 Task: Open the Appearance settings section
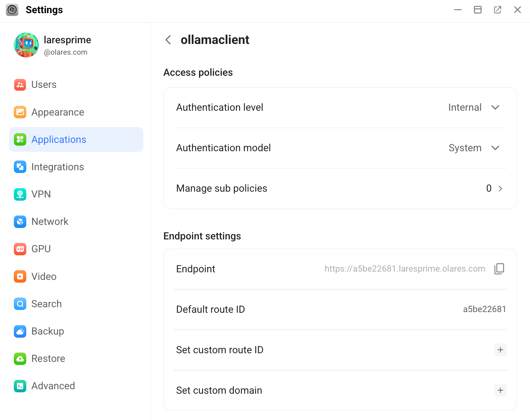pyautogui.click(x=58, y=112)
